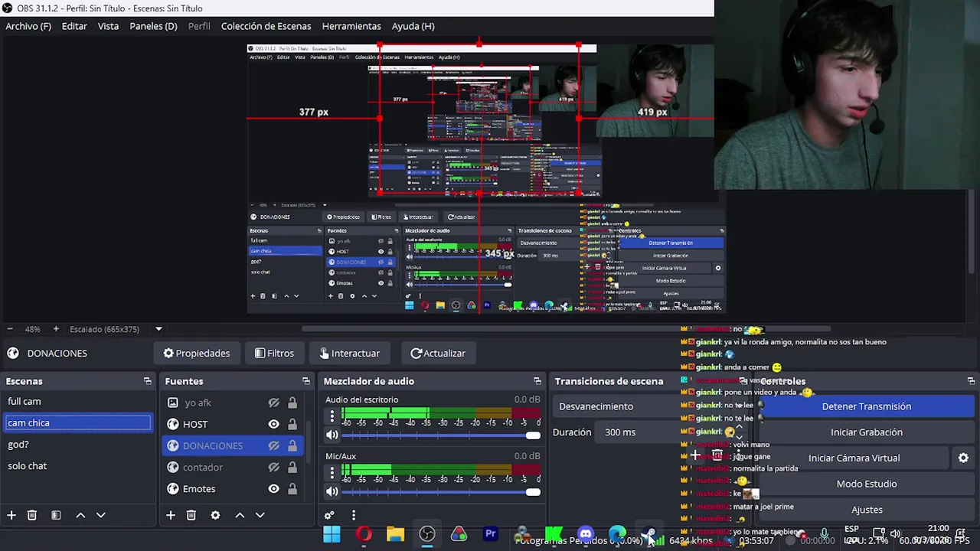Pop out the Controles dock

(971, 381)
